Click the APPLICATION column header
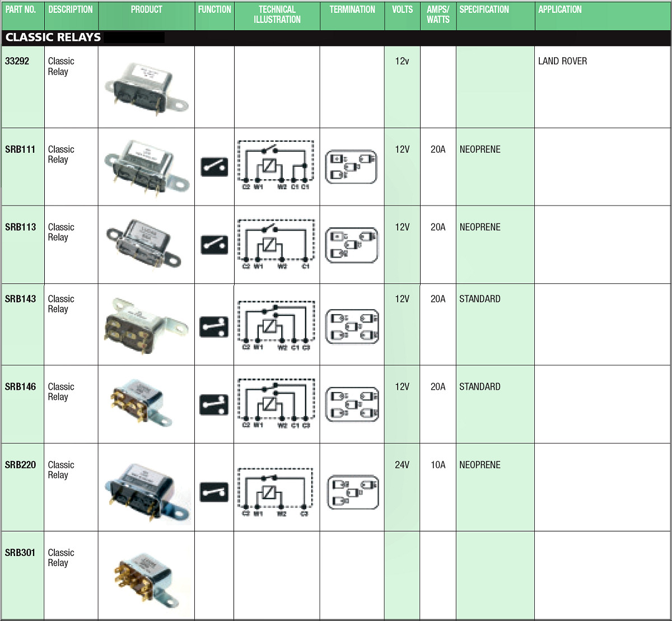Viewport: 672px width, 621px height. point(560,10)
